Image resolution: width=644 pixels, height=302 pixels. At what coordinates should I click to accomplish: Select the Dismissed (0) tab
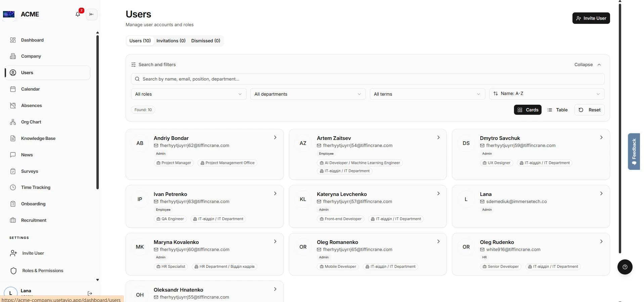[206, 41]
